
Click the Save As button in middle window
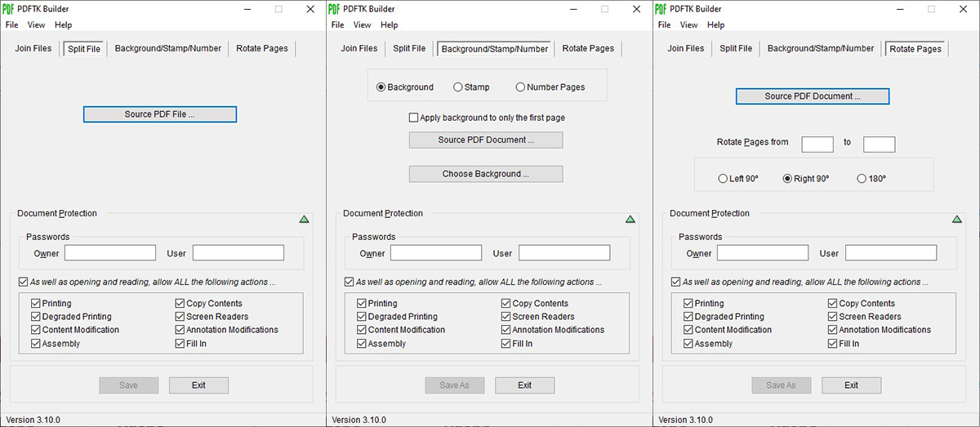pyautogui.click(x=455, y=385)
